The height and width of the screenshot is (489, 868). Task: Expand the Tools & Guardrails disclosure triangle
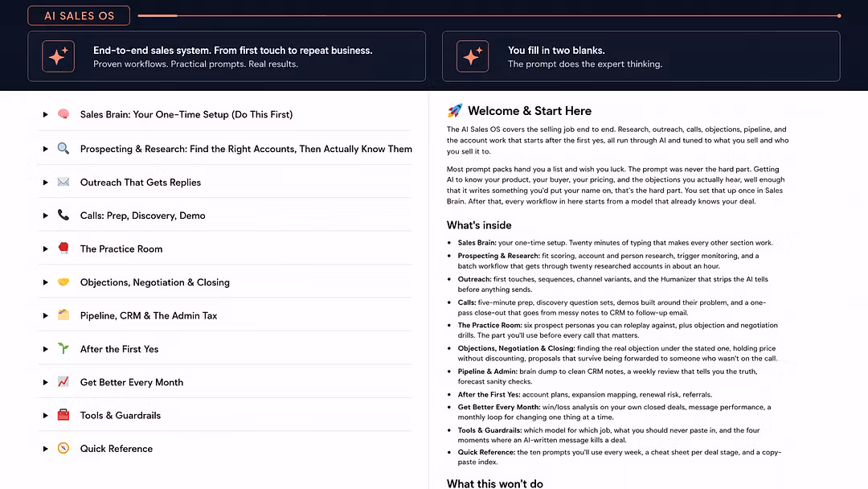pos(45,415)
